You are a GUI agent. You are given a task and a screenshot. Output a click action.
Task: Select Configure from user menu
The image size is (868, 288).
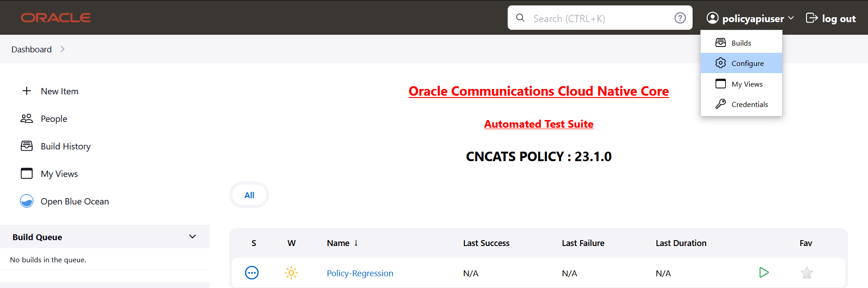click(x=741, y=63)
